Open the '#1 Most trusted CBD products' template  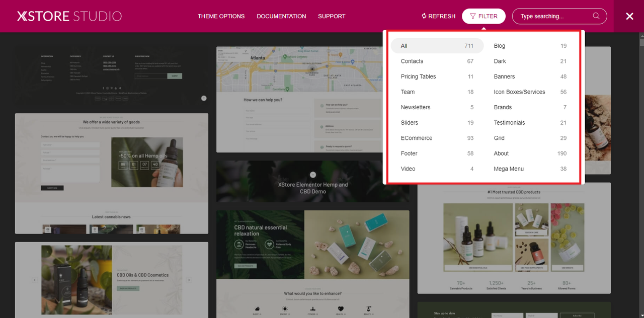[514, 238]
